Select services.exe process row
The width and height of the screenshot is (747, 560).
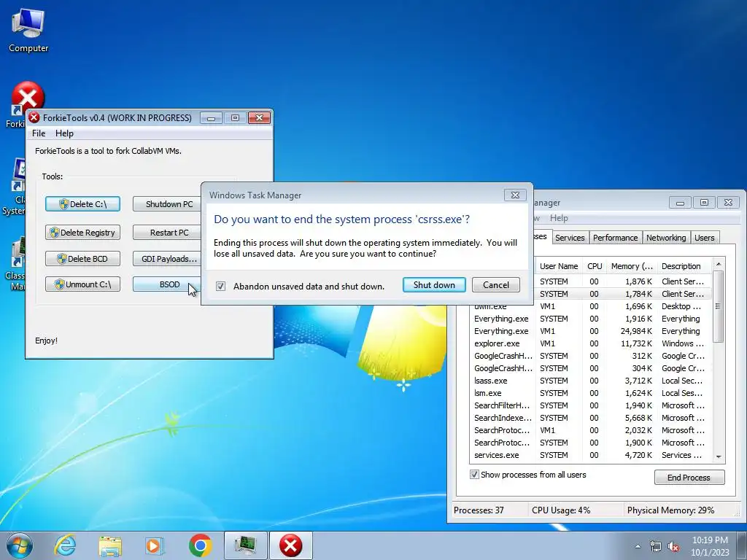589,455
